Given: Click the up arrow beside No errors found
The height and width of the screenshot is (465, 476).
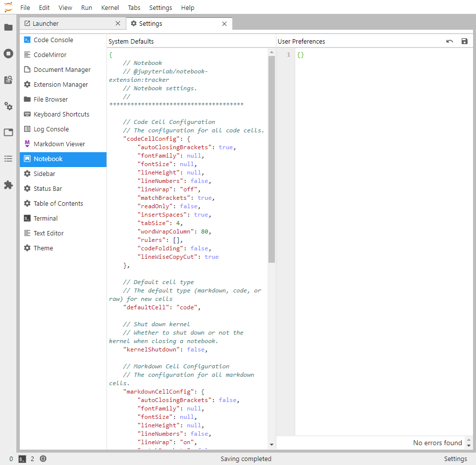Looking at the screenshot, I should (469, 440).
